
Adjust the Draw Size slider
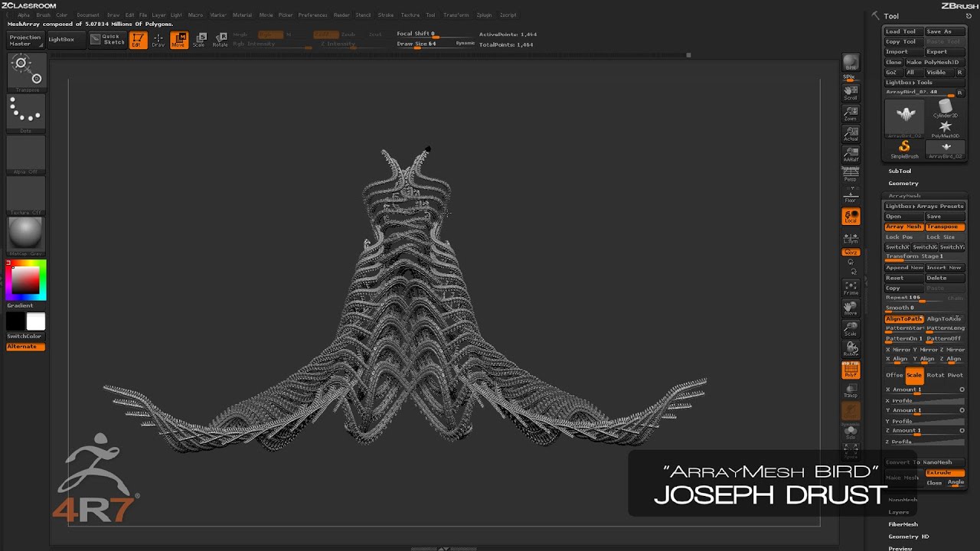[x=436, y=44]
